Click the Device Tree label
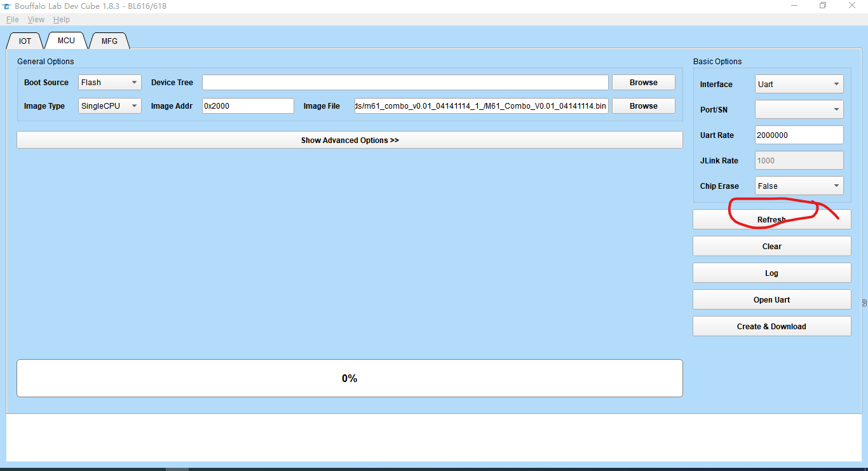The image size is (868, 471). tap(172, 83)
